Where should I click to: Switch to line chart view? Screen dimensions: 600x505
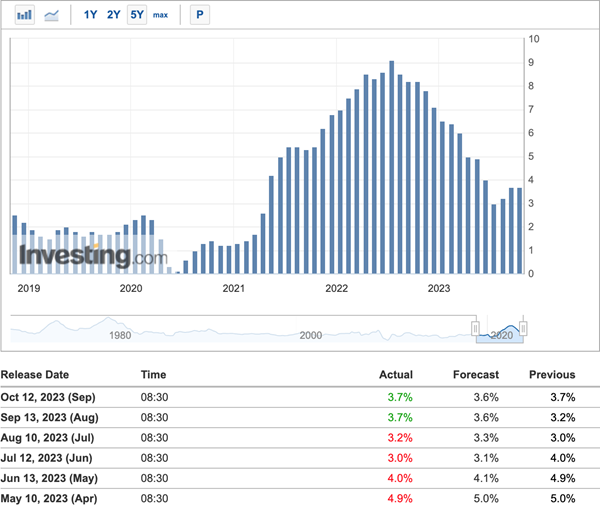click(52, 15)
